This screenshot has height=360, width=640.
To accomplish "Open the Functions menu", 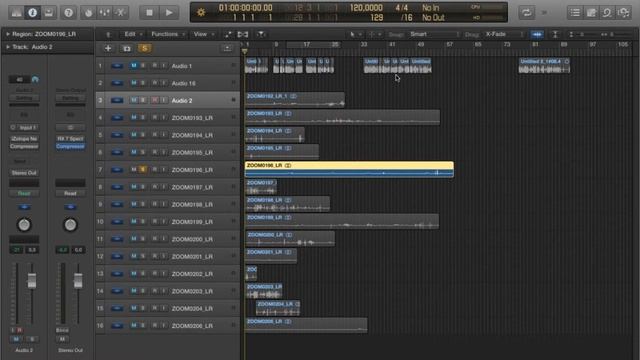I will coord(168,34).
